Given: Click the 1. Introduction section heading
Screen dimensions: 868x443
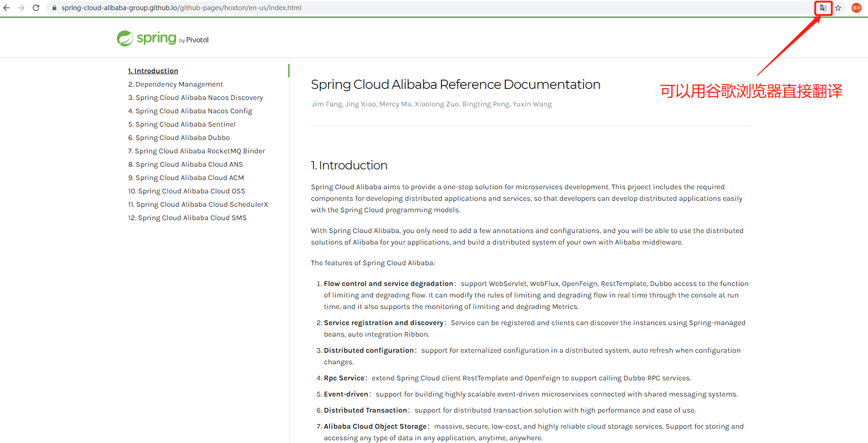Looking at the screenshot, I should [x=349, y=165].
